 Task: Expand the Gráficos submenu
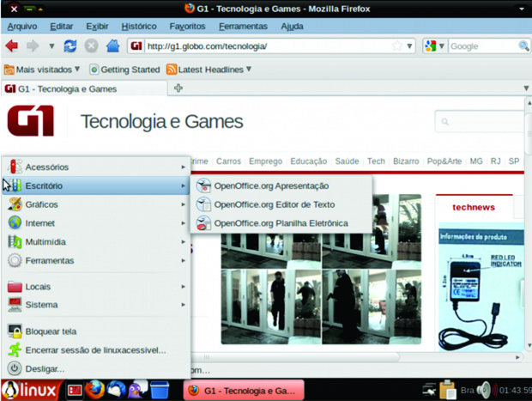click(96, 204)
